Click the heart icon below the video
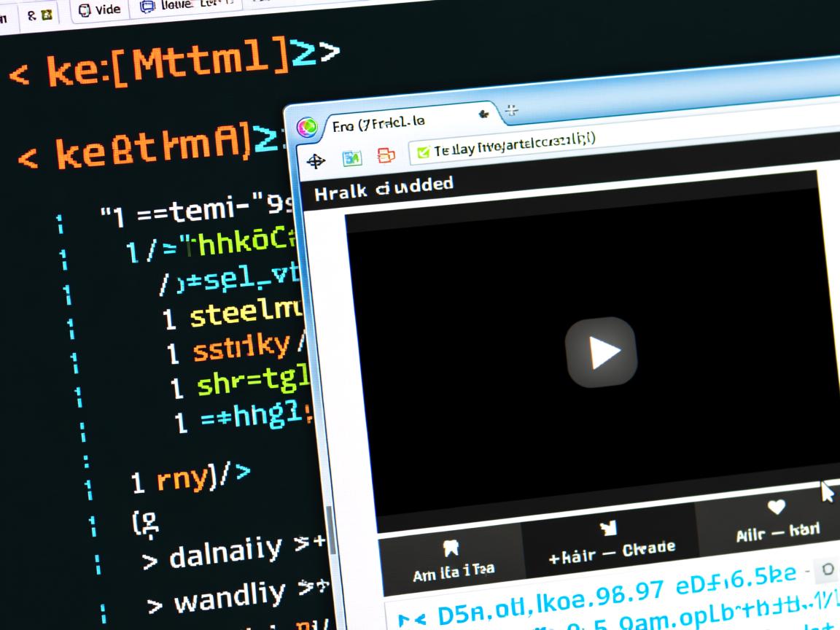The image size is (840, 630). [776, 507]
